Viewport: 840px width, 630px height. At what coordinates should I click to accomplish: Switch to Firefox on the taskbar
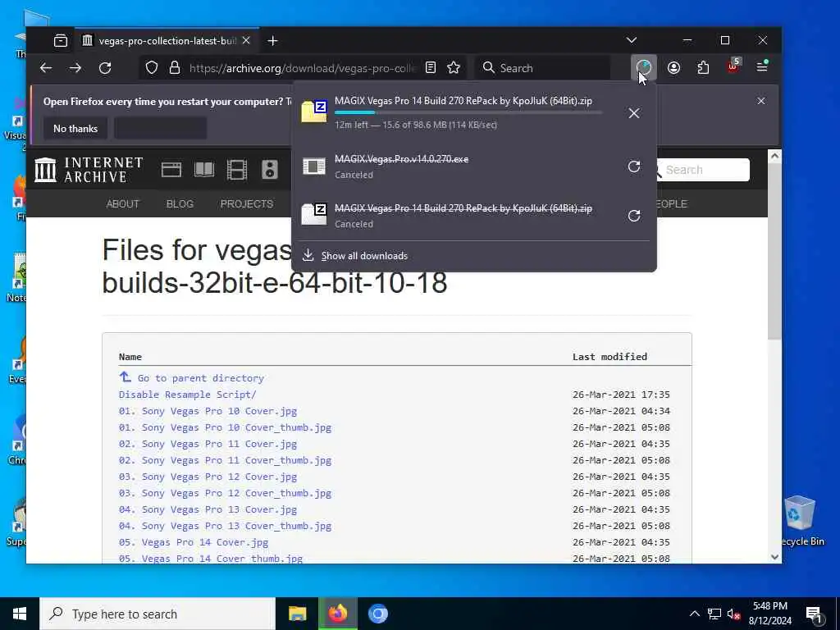click(337, 614)
